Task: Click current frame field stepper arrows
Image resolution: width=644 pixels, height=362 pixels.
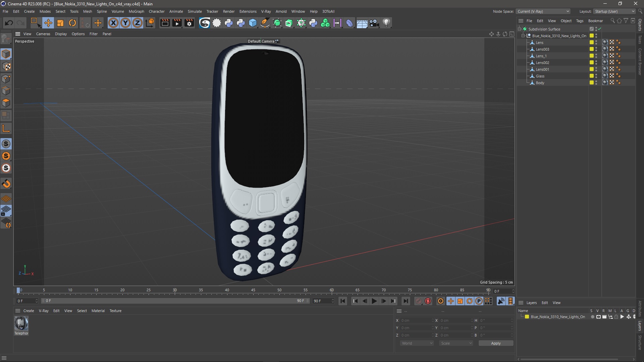Action: coord(513,291)
